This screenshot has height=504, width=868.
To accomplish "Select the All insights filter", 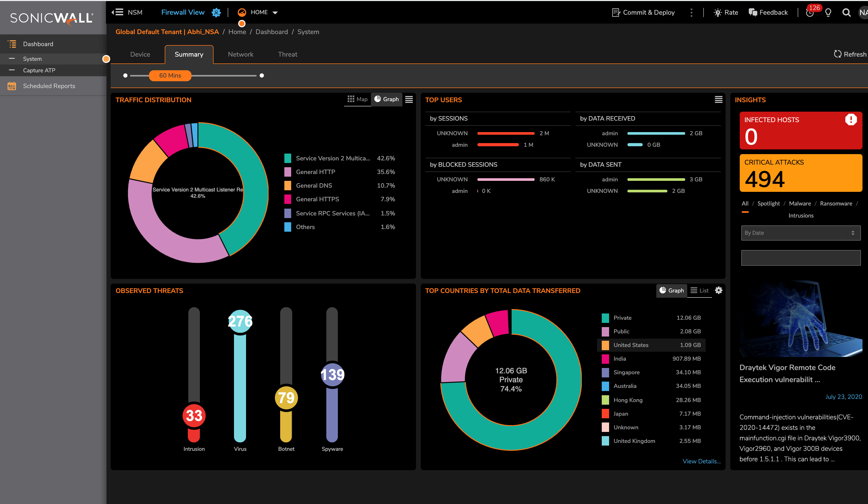I will point(745,203).
